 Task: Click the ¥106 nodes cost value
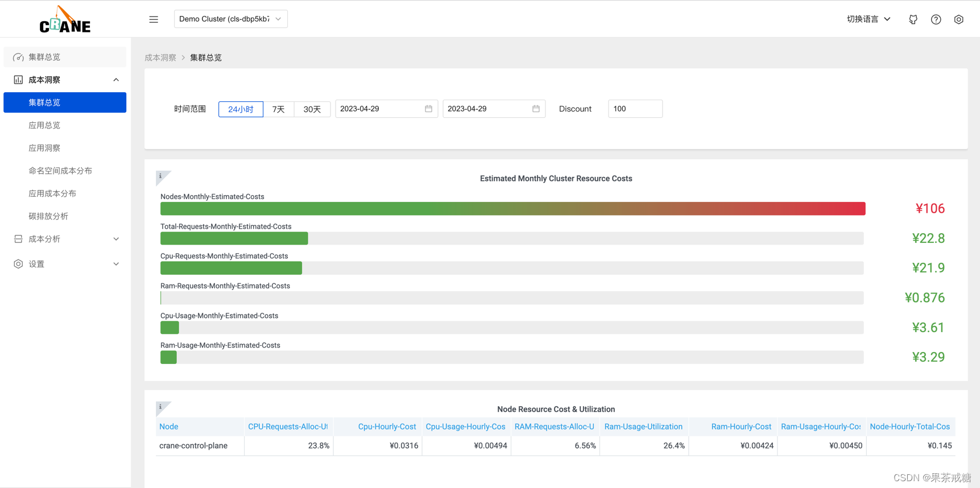(x=930, y=209)
